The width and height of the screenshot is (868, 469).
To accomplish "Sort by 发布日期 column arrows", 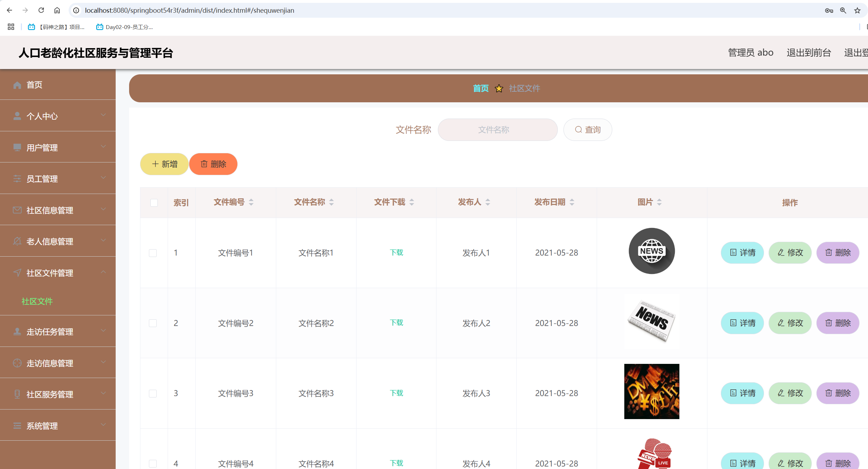I will pos(572,202).
